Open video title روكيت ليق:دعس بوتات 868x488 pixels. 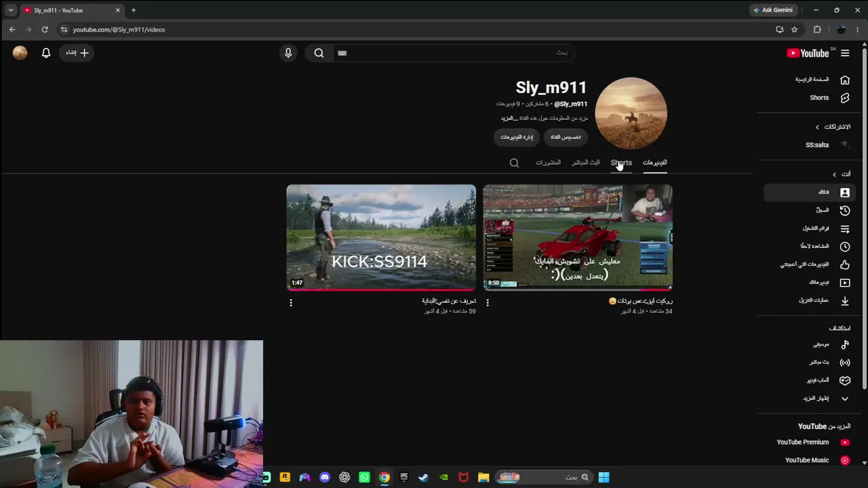coord(641,301)
